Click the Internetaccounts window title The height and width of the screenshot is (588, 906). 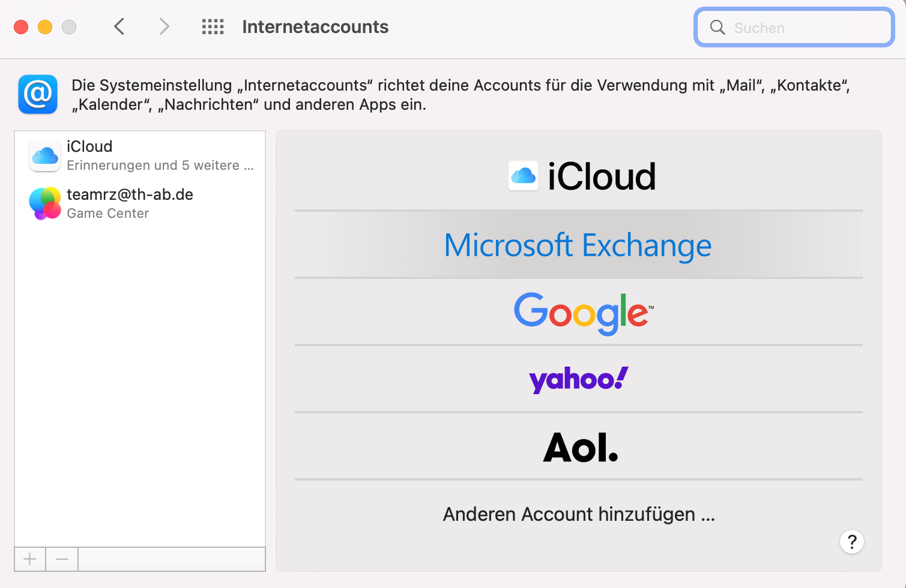tap(315, 27)
